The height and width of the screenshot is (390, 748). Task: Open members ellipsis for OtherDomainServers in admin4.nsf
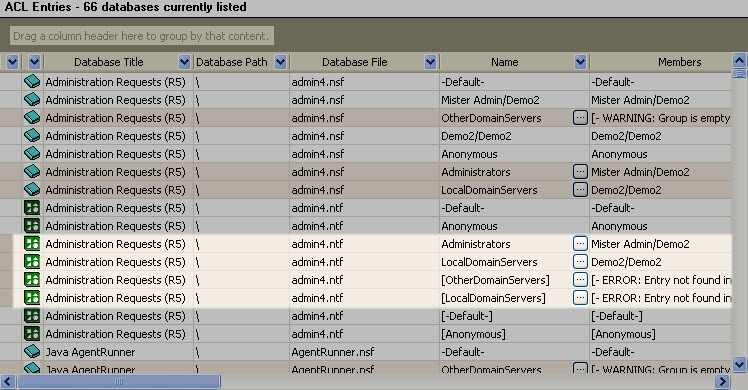(x=580, y=118)
